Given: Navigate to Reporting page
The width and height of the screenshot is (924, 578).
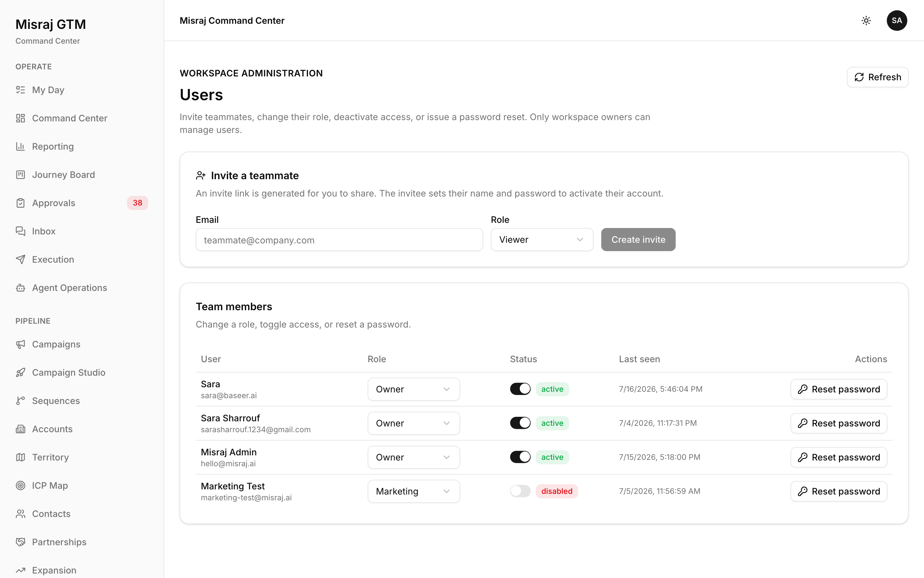Looking at the screenshot, I should point(82,146).
